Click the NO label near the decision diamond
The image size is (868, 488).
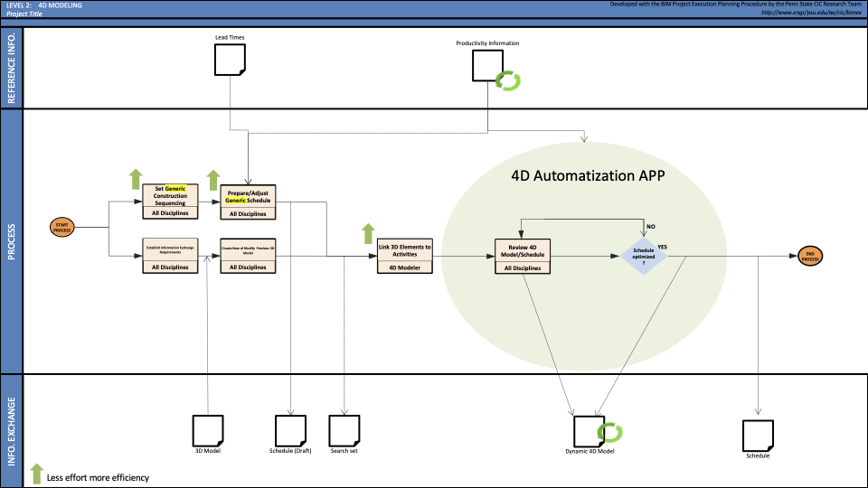pos(650,226)
